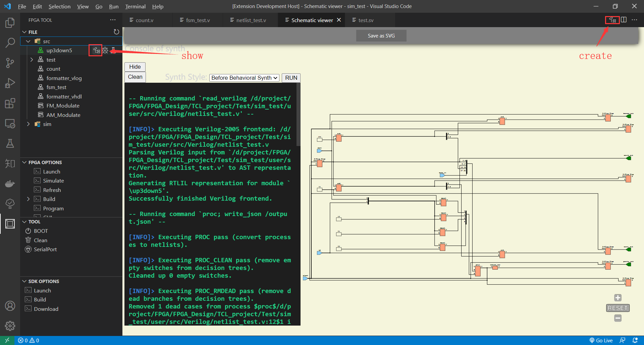The height and width of the screenshot is (345, 644).
Task: Split the editor to the right
Action: point(624,20)
